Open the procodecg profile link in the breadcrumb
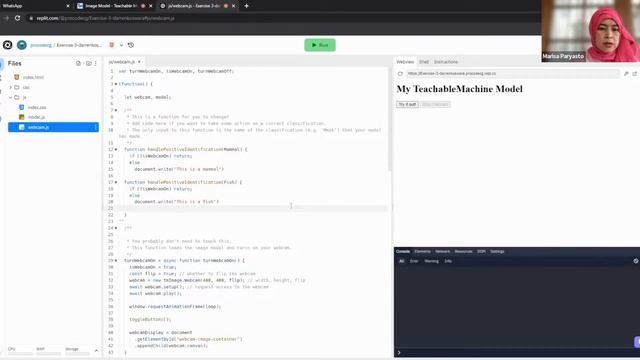 [x=41, y=45]
